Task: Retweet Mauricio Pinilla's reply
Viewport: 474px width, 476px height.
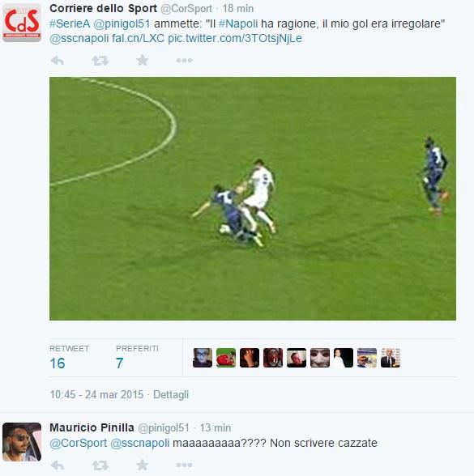Action: [x=100, y=465]
